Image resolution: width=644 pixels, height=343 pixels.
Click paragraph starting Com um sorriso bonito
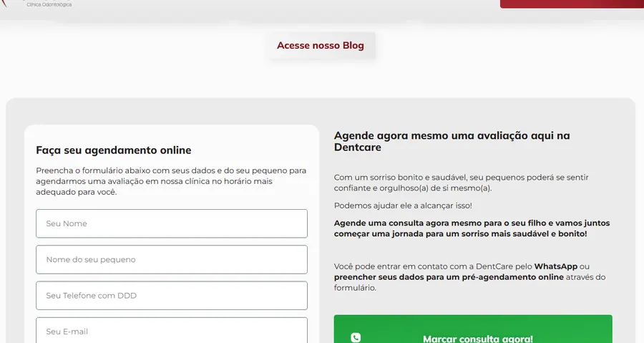pos(462,183)
